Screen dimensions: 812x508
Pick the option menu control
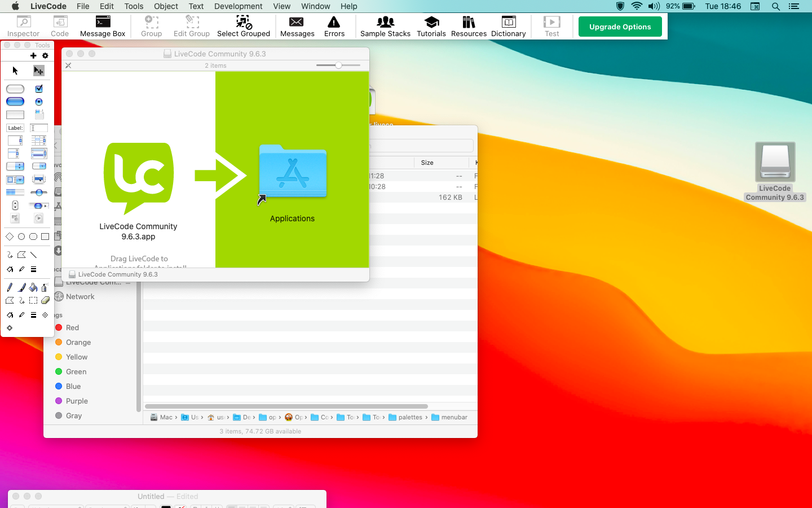[x=15, y=166]
